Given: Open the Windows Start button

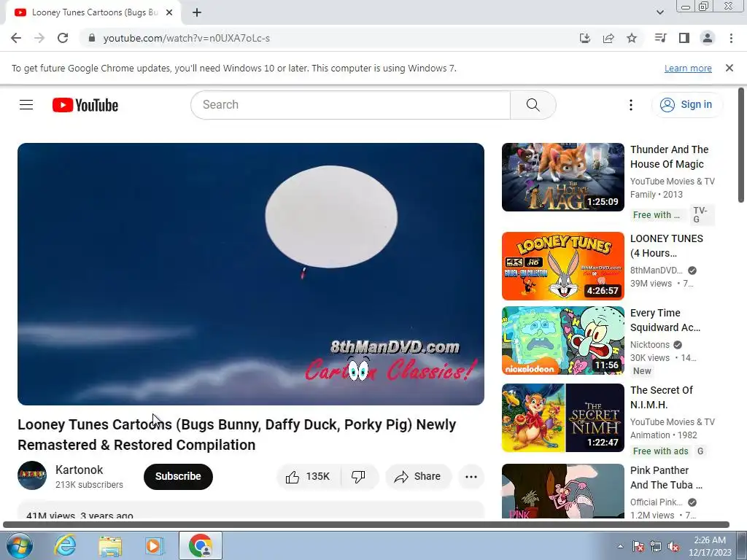Looking at the screenshot, I should tap(19, 545).
